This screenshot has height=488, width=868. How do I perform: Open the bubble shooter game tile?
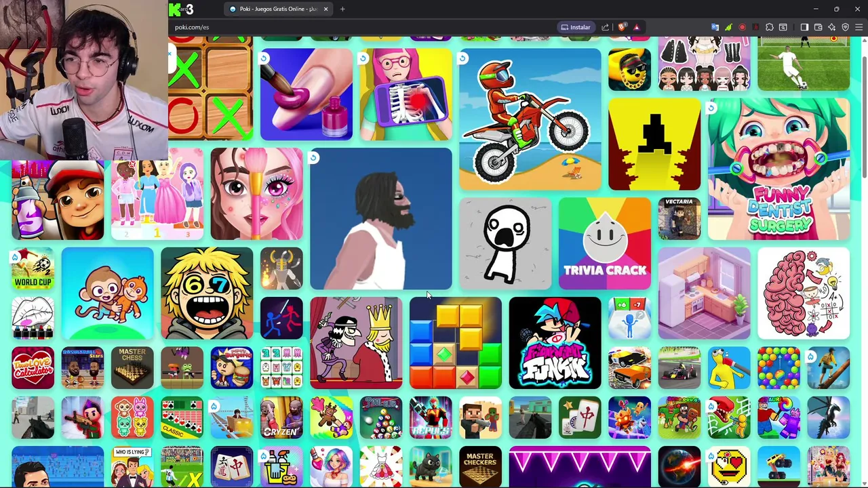(778, 368)
